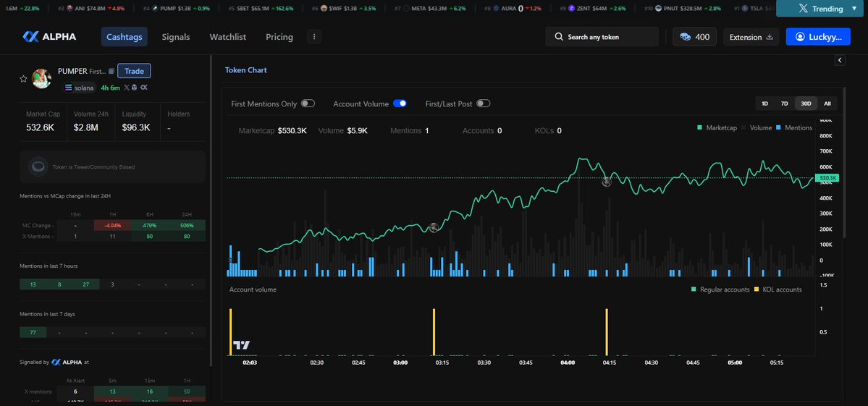Select the All chart range
The width and height of the screenshot is (868, 406).
point(827,103)
